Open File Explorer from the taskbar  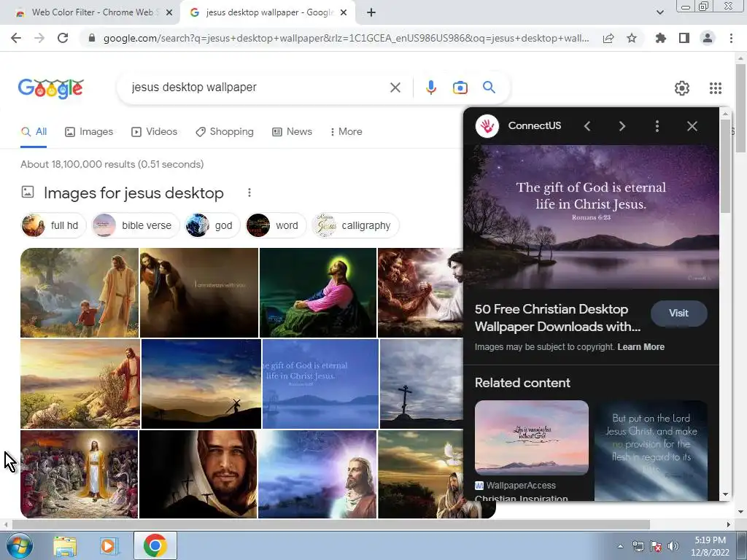point(65,546)
